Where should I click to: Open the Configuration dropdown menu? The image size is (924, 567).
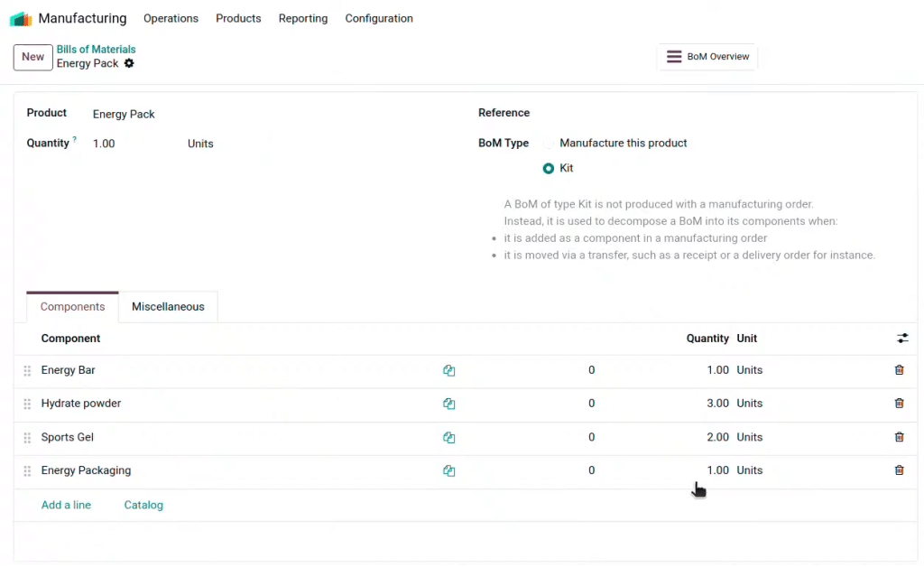[379, 19]
